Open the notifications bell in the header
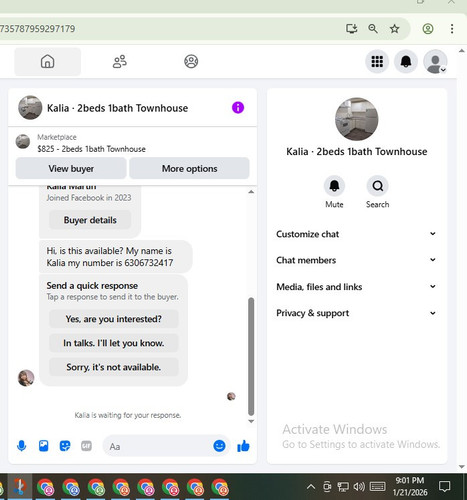 coord(406,62)
